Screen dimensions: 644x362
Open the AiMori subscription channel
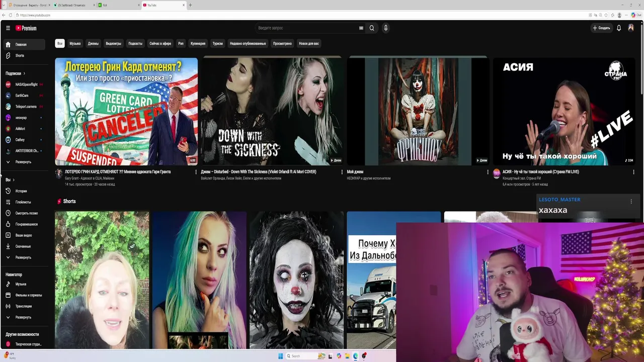24,129
